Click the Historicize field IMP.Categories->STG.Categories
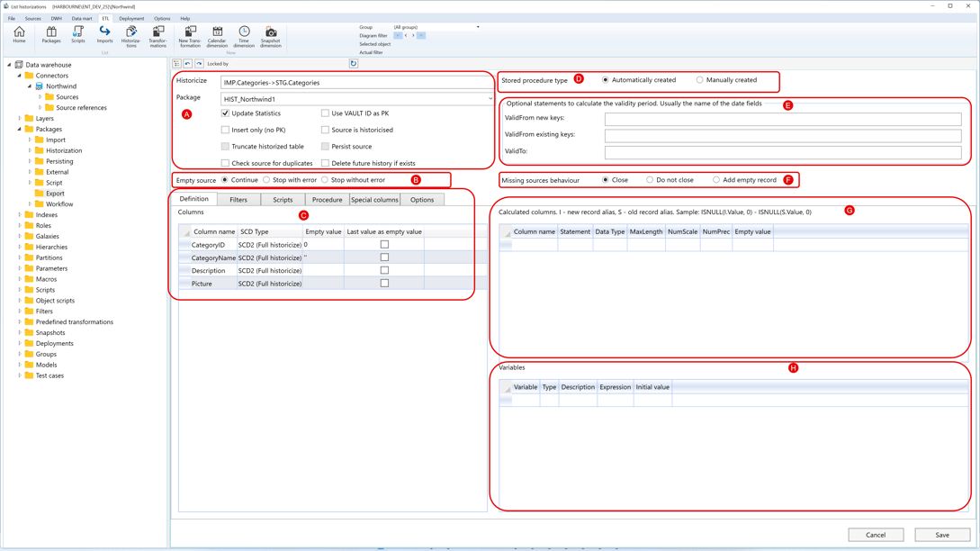 356,83
